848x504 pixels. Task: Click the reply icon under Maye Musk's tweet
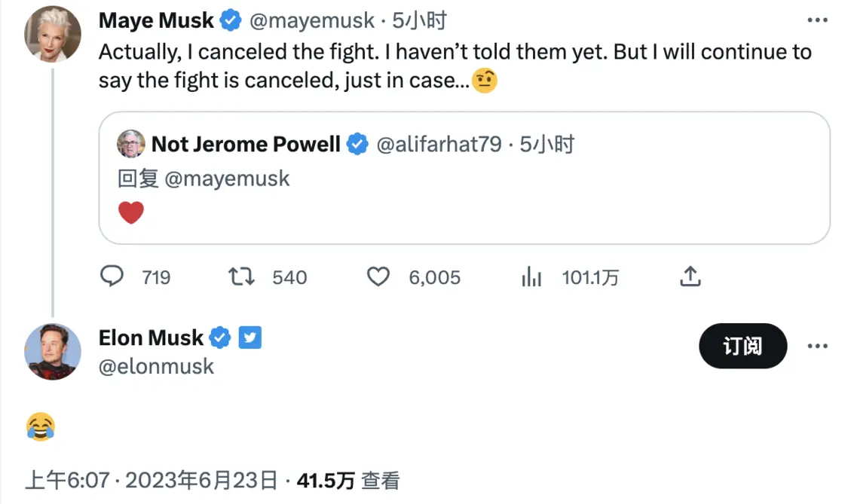(112, 276)
